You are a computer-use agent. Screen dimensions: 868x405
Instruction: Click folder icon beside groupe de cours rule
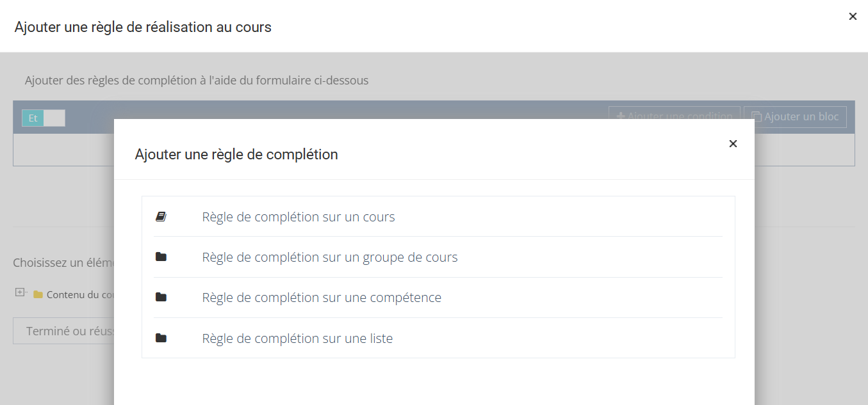[161, 257]
